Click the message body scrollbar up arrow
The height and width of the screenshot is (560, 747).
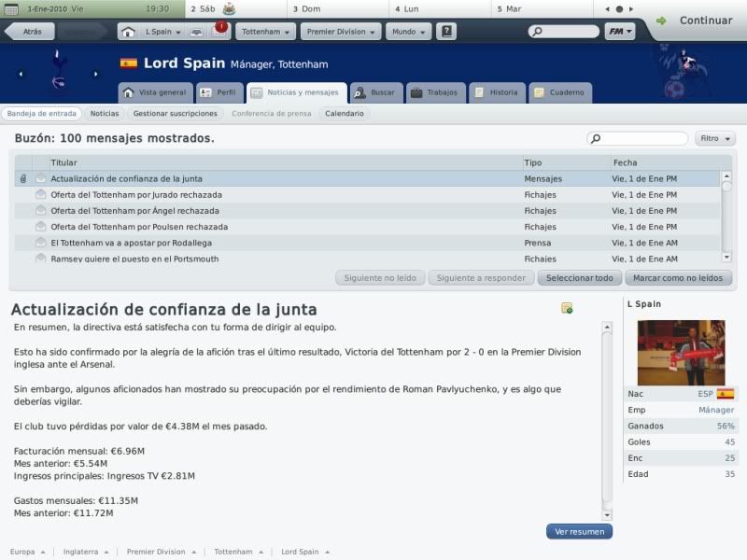click(x=607, y=328)
